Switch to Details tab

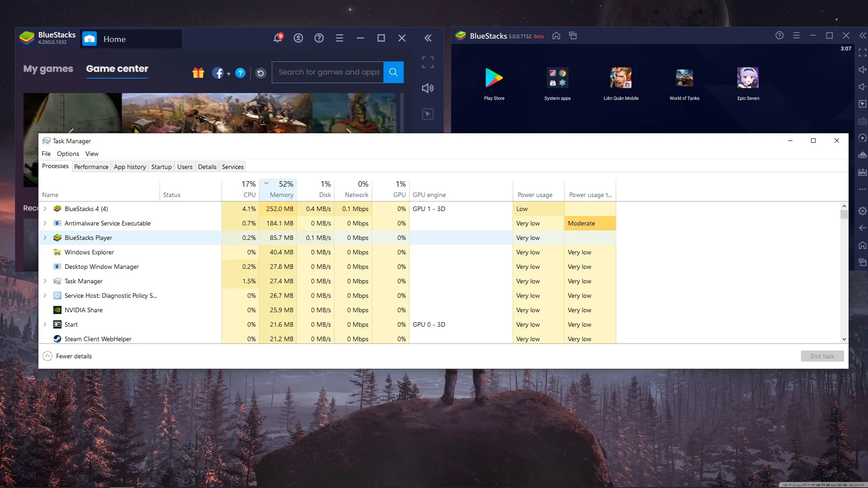(207, 167)
